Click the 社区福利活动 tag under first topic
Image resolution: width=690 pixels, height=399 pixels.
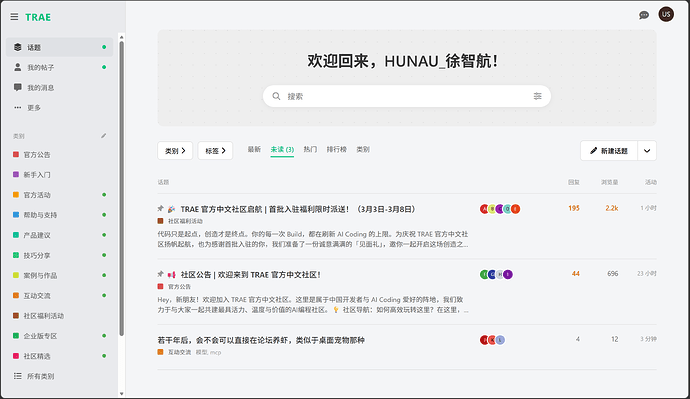point(180,221)
